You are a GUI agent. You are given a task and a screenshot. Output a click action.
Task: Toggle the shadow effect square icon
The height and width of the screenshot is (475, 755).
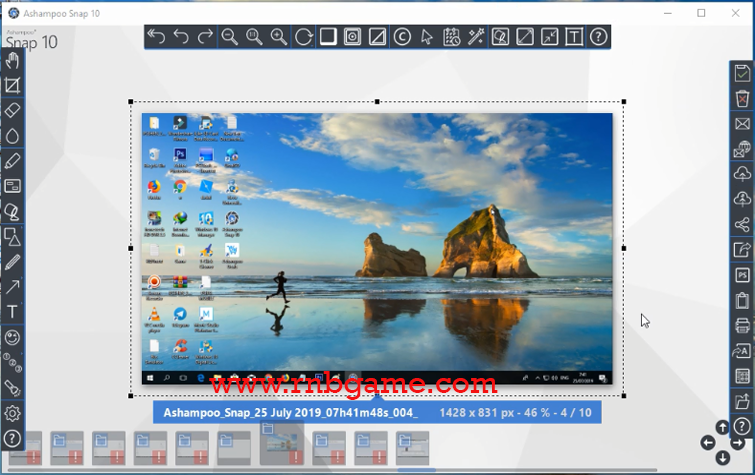328,37
